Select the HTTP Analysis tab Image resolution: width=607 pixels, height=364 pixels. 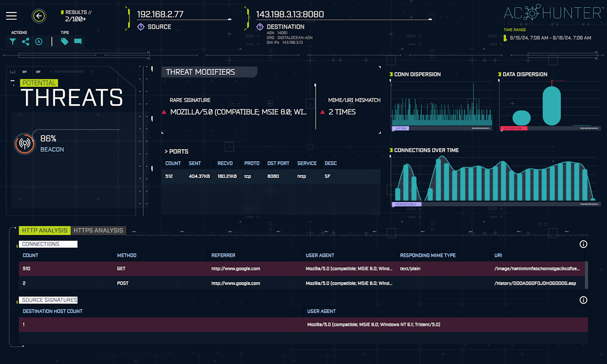click(x=45, y=231)
